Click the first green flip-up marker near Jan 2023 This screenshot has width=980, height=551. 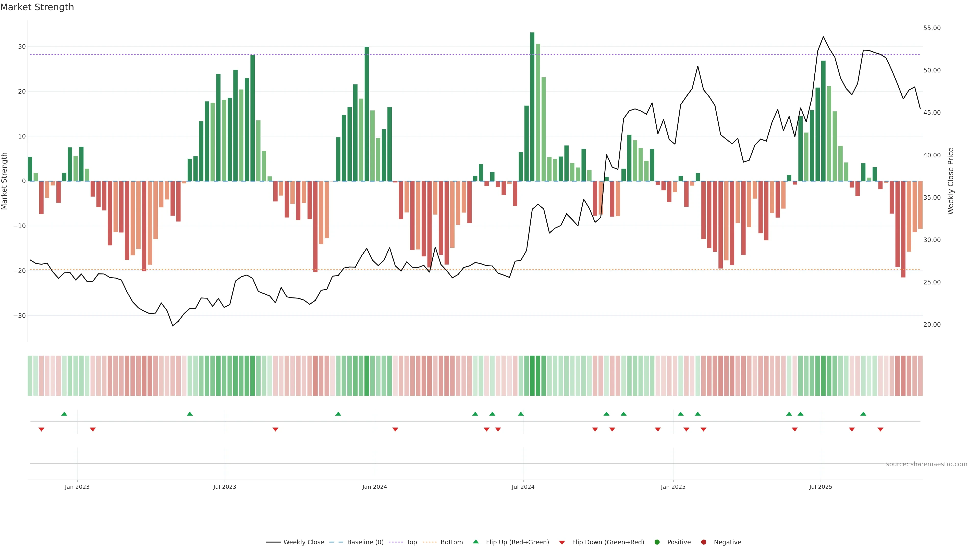(64, 414)
